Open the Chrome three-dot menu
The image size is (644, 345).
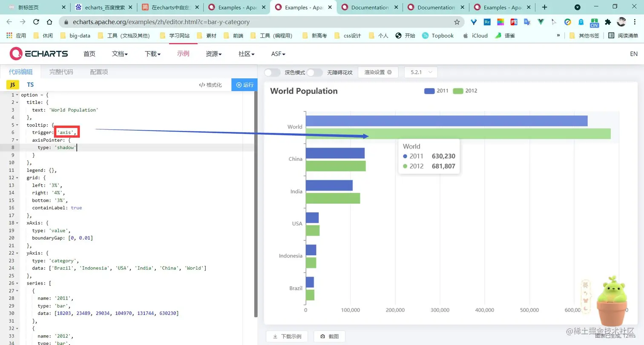635,22
